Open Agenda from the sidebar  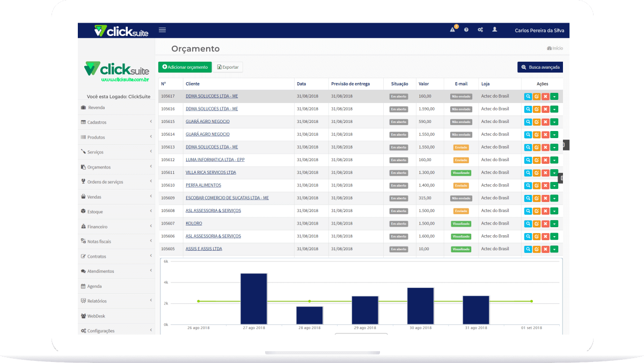click(116, 286)
